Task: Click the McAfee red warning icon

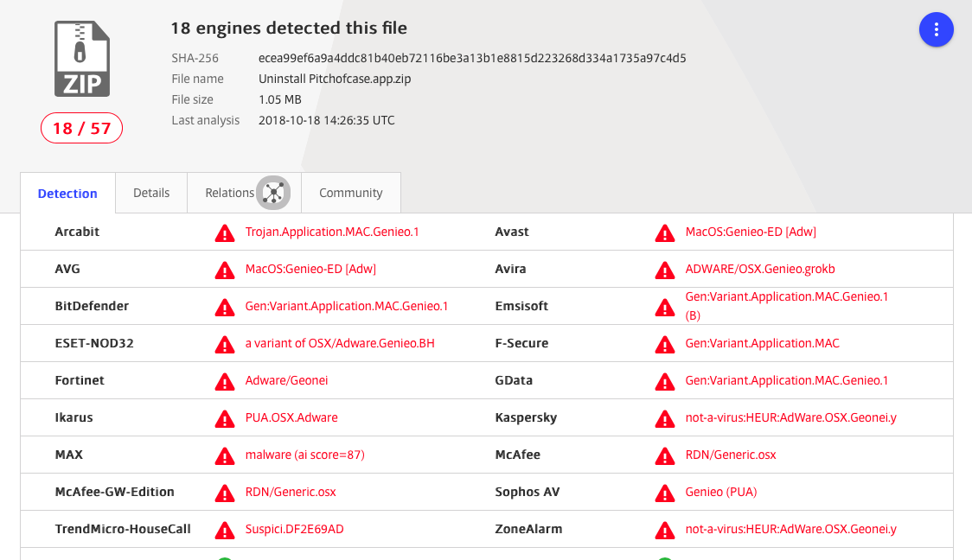Action: pos(664,455)
